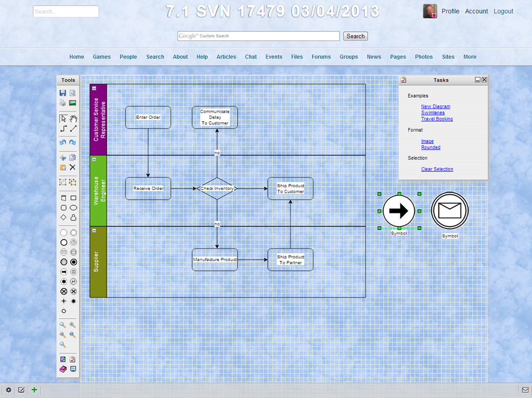Click the blue Undo arrow
The image size is (532, 398).
(x=63, y=142)
